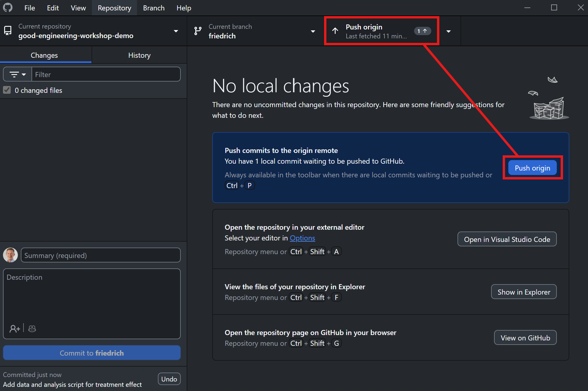Open the filter options dropdown

(x=18, y=74)
